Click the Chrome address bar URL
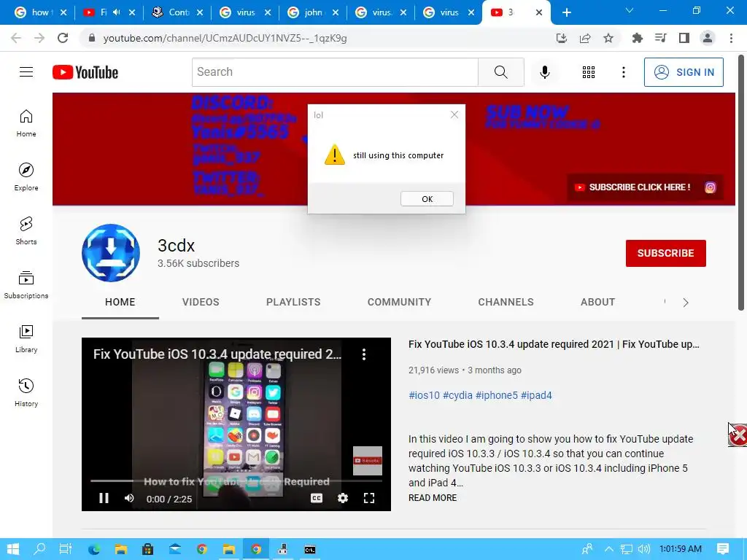Image resolution: width=747 pixels, height=560 pixels. pyautogui.click(x=225, y=38)
